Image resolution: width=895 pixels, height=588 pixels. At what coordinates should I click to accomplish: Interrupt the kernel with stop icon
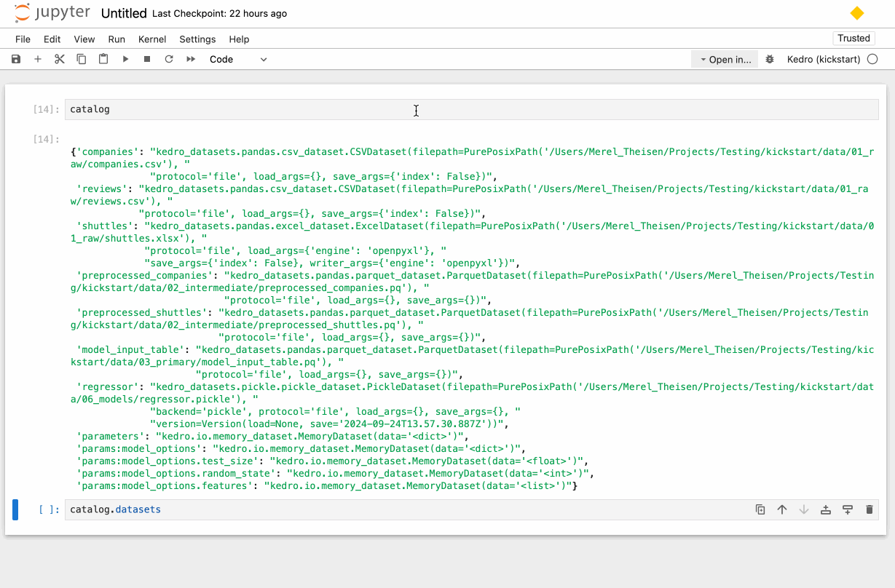(147, 59)
